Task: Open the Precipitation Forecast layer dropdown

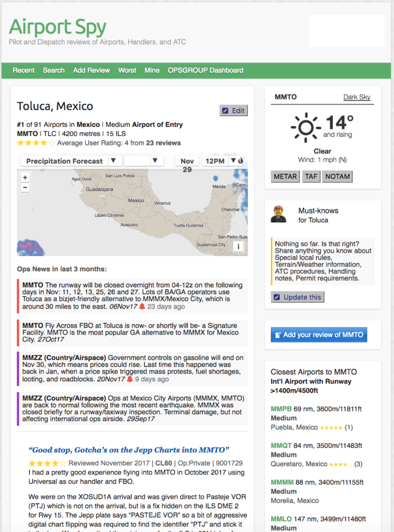Action: coord(114,161)
